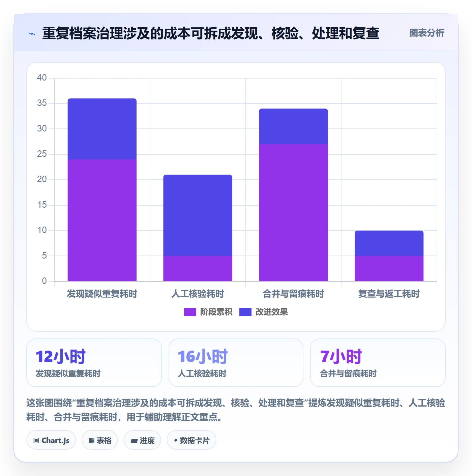
Task: Open the 16小时 人工核验耗时 card
Action: (x=236, y=363)
